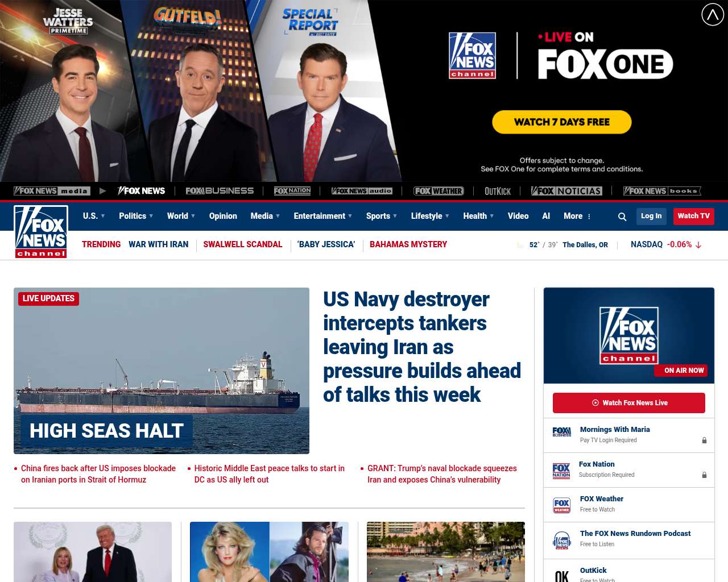Click the NASDAQ down arrow indicator
This screenshot has width=728, height=582.
(x=698, y=245)
